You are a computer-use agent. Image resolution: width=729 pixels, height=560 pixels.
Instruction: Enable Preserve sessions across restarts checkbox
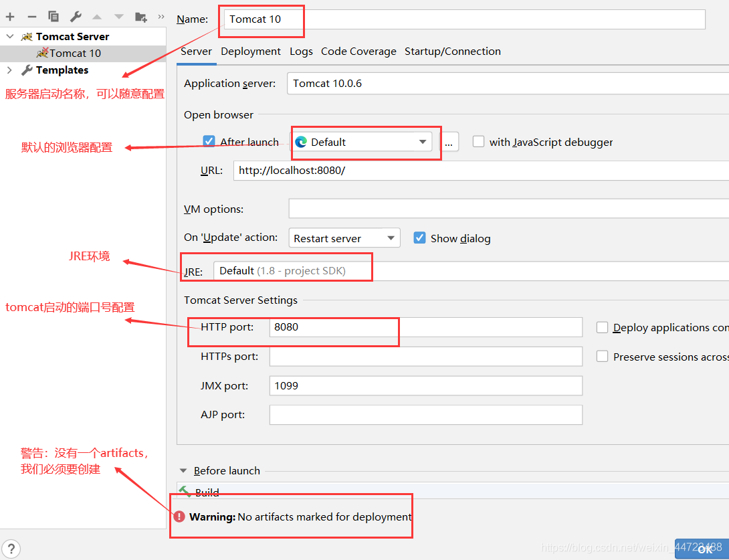pos(602,357)
